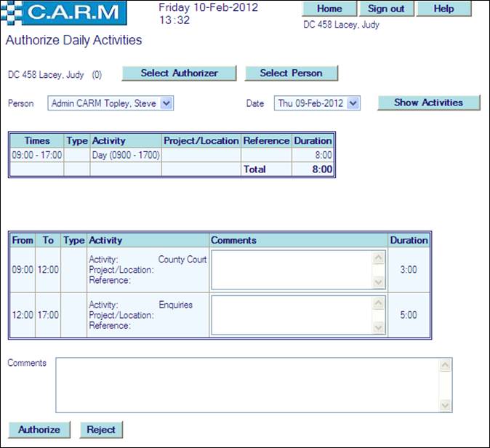
Task: Click the Enquiries comments text box
Action: (292, 314)
